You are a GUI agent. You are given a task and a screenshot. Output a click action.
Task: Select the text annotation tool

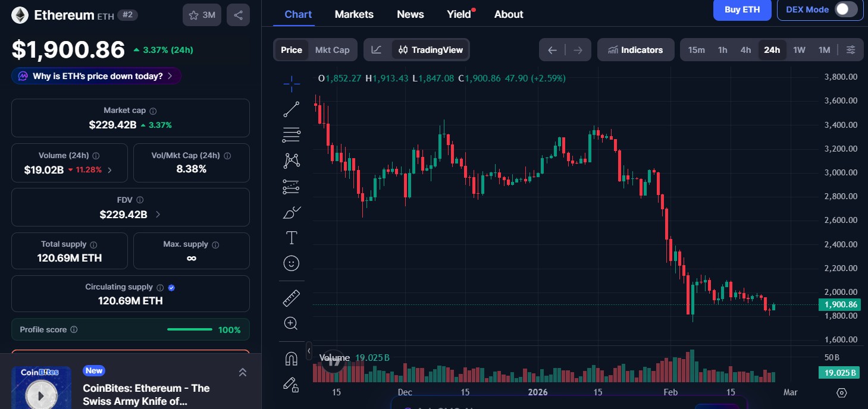[291, 237]
